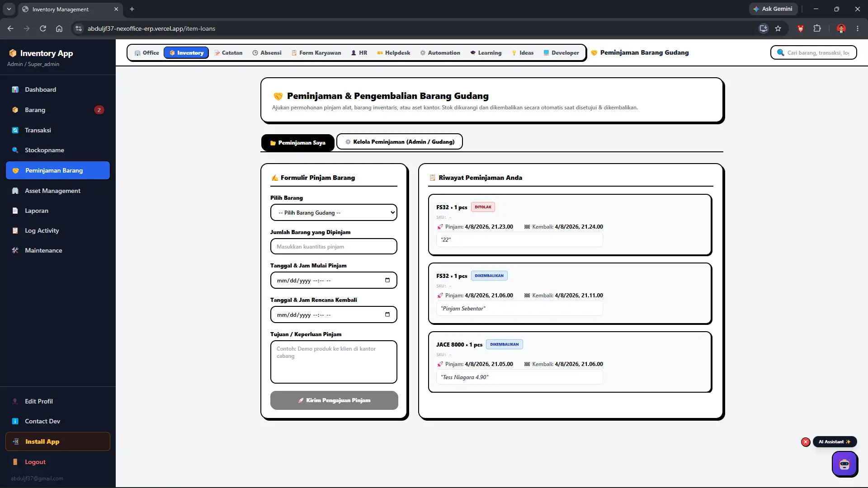
Task: Open the Catatan module tab
Action: point(228,53)
